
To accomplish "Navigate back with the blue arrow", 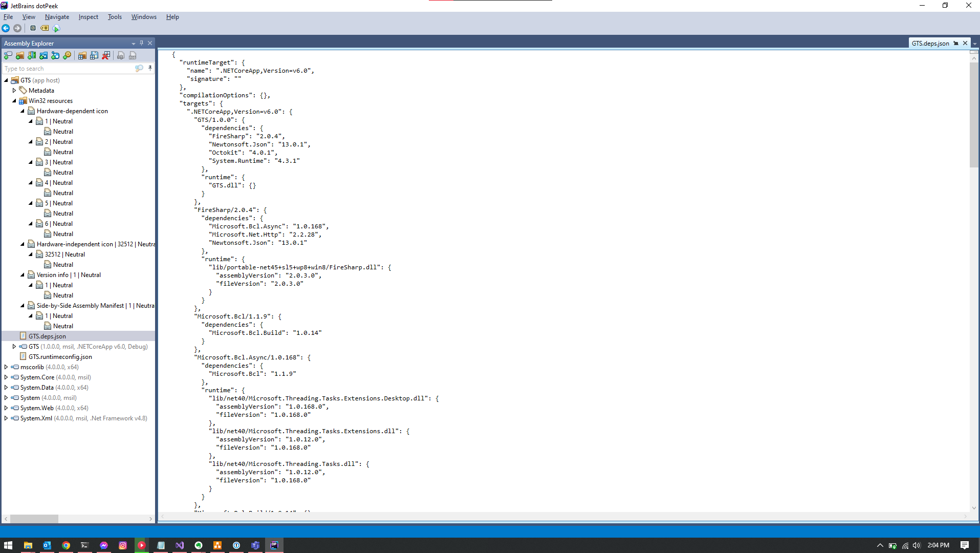I will (6, 28).
